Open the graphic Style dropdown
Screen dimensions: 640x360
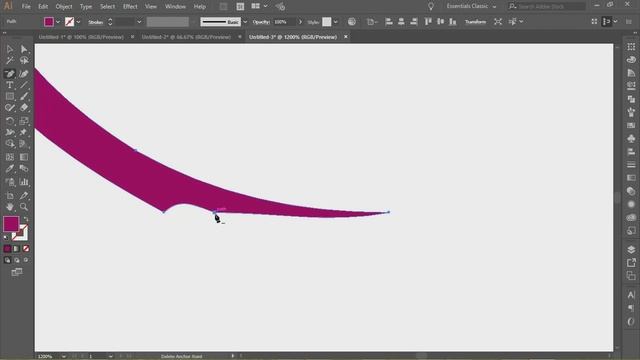pos(335,22)
